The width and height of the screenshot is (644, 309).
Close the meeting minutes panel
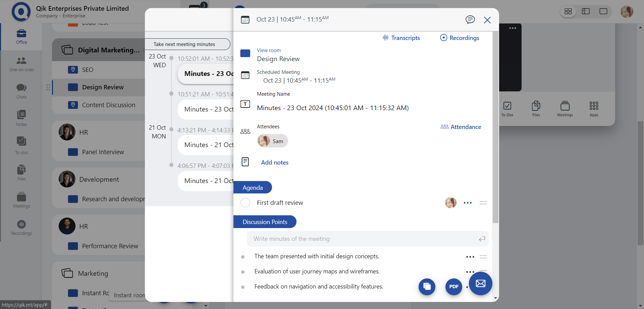click(487, 20)
